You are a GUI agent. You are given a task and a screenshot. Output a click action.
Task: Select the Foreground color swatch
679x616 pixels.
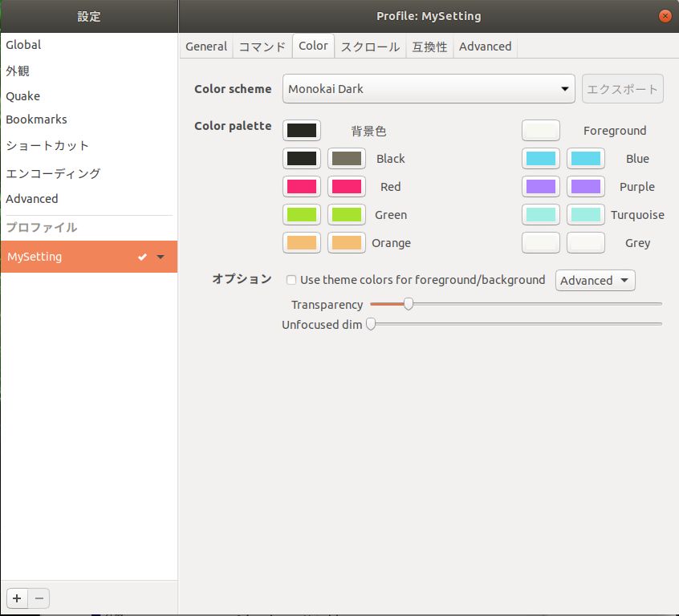coord(540,130)
